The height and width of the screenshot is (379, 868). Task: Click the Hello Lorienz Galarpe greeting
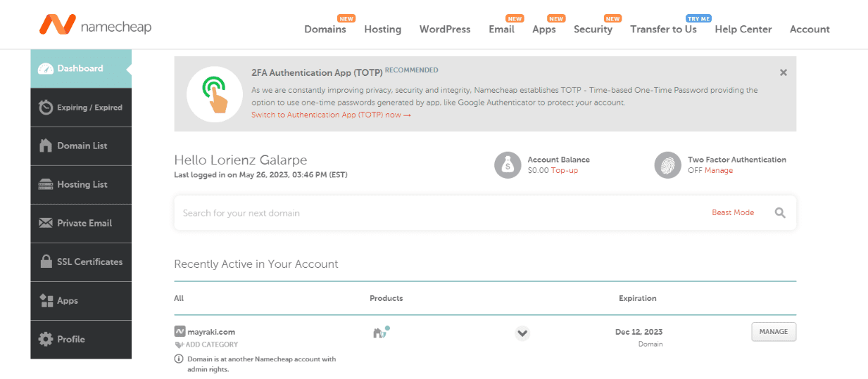(241, 160)
